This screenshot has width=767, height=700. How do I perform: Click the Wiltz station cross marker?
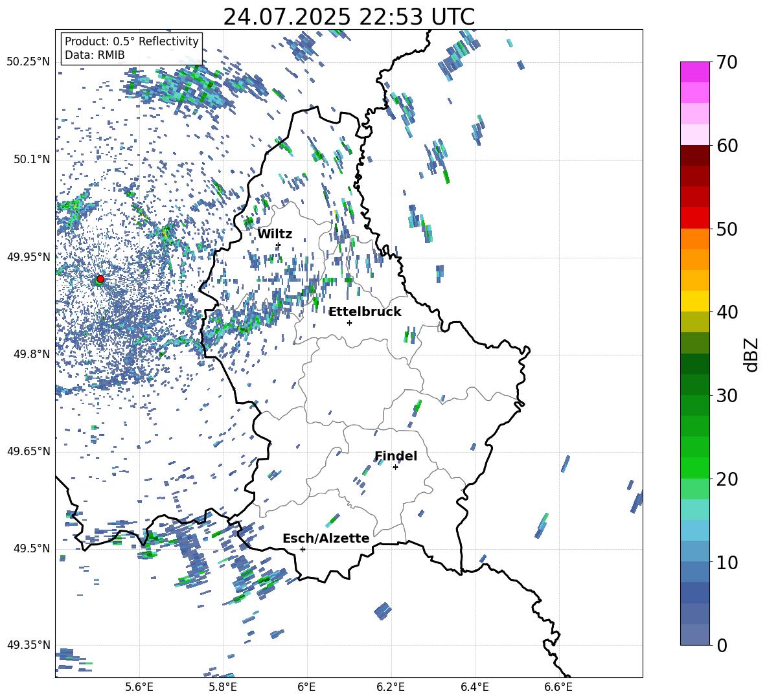tap(278, 245)
